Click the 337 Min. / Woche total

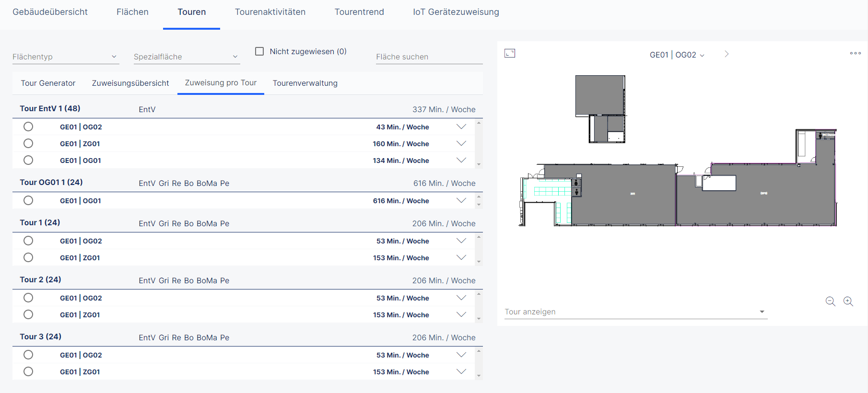[444, 110]
